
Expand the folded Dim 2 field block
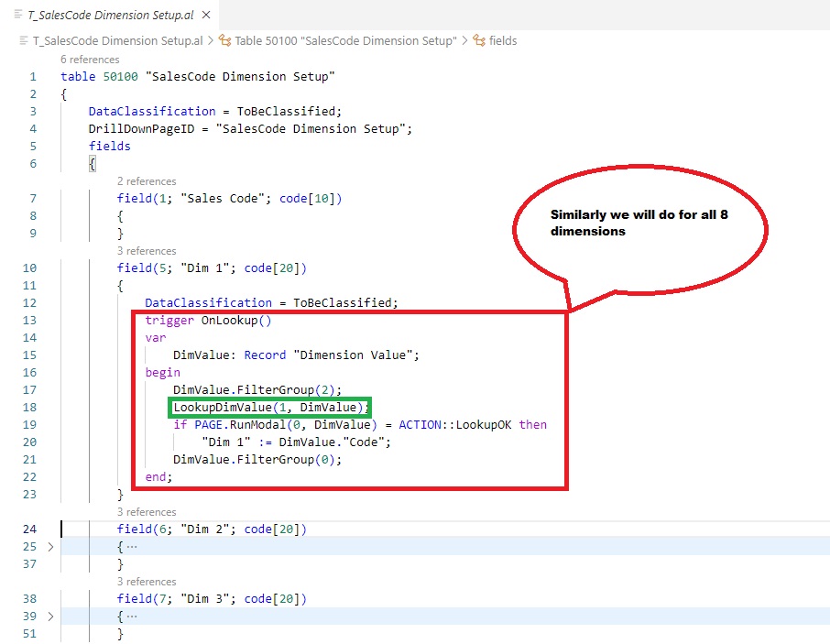click(x=50, y=547)
